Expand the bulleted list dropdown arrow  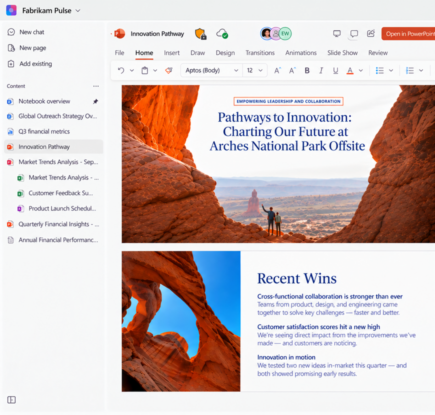391,70
